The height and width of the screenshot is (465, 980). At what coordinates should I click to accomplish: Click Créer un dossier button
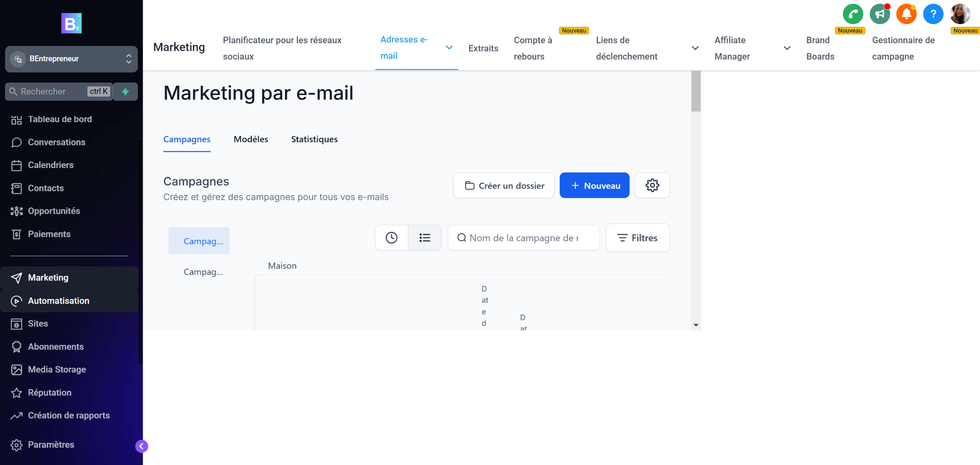(x=504, y=185)
